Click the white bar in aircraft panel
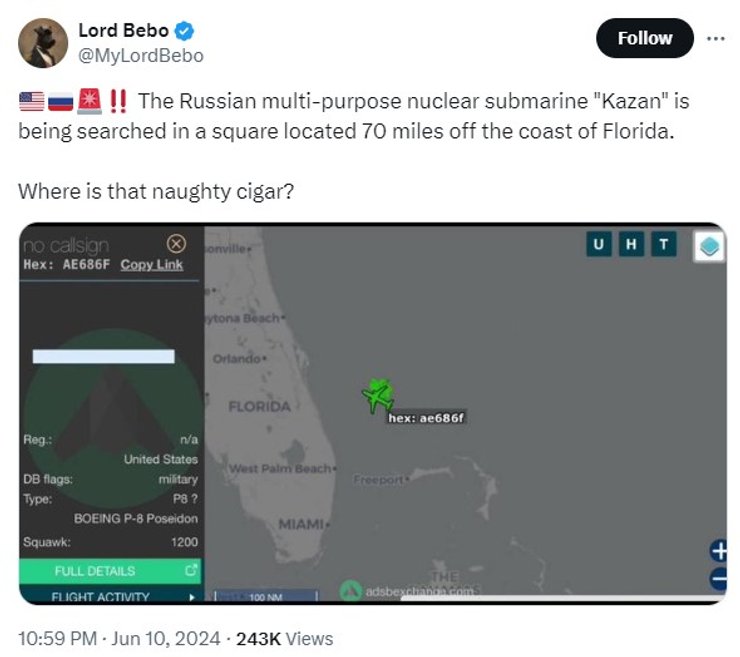This screenshot has width=740, height=657. coord(103,356)
